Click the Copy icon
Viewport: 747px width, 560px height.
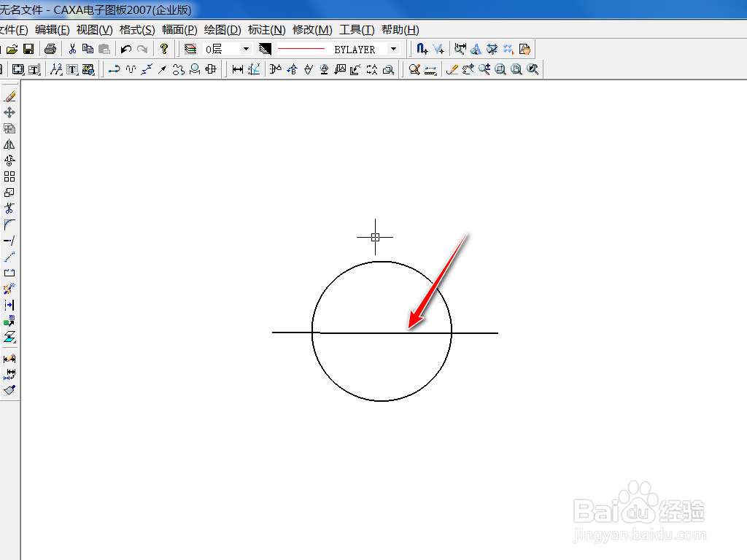coord(88,49)
